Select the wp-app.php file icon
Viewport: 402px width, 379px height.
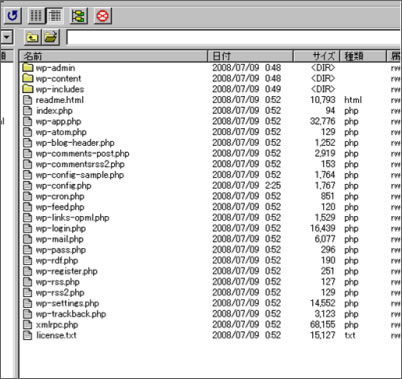(x=28, y=121)
